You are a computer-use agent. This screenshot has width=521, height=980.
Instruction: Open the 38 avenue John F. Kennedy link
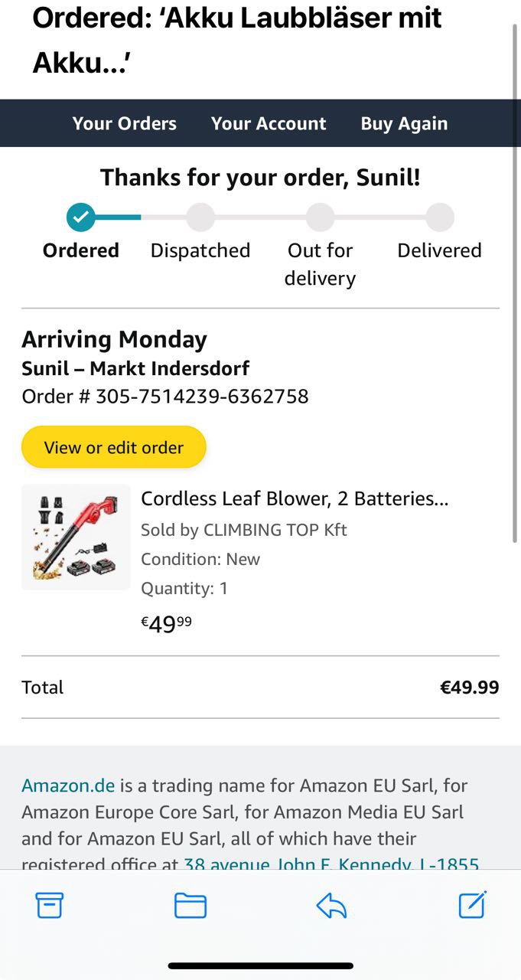331,864
